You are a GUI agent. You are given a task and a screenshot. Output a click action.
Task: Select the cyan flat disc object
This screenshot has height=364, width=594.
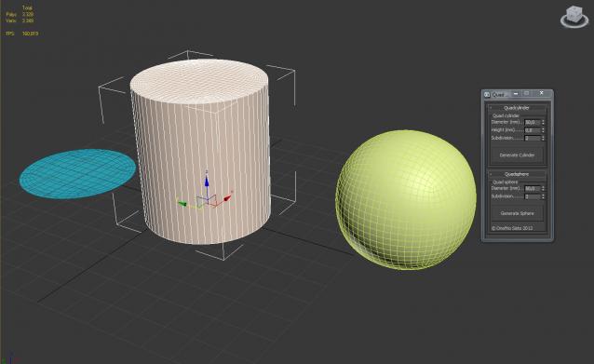(77, 173)
